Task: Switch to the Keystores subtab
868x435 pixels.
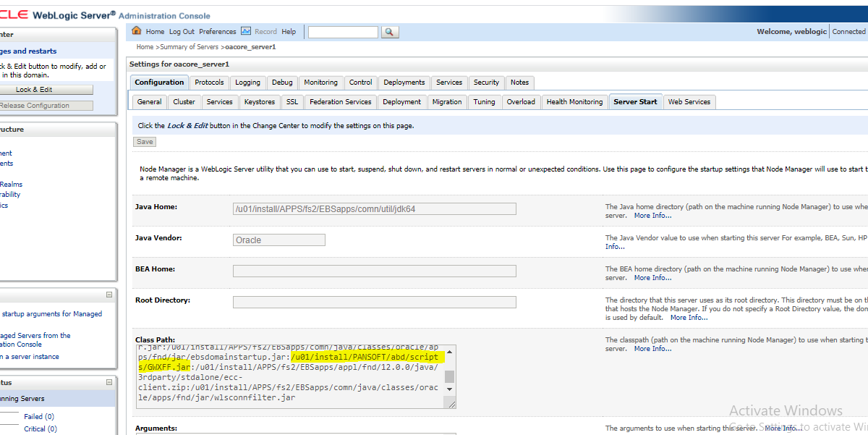Action: pos(259,101)
